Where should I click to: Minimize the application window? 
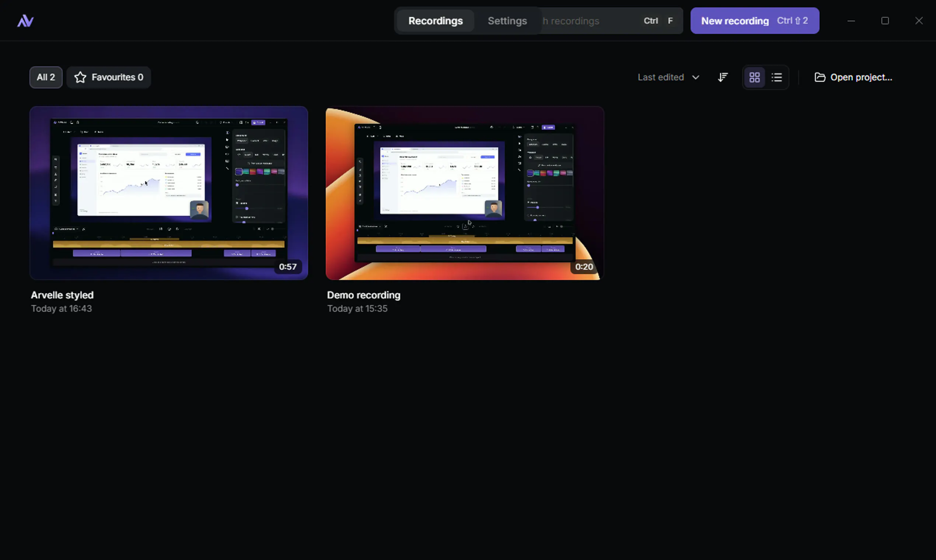click(851, 21)
